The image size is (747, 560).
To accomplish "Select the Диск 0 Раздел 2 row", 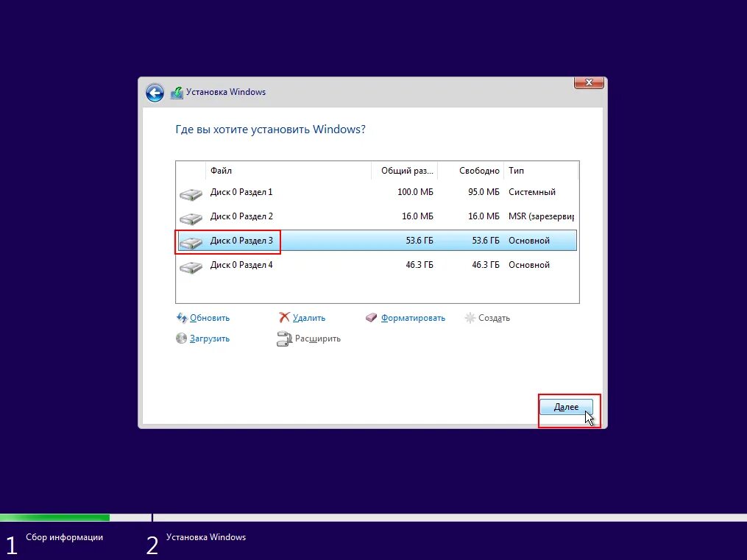I will tap(376, 216).
